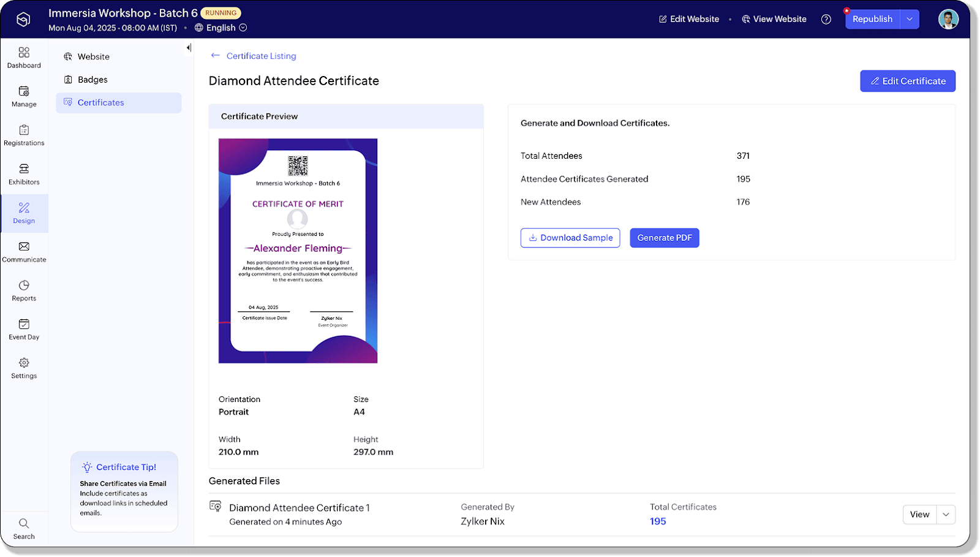Screen dimensions: 980x557
Task: Collapse the left design panel
Action: pos(189,48)
